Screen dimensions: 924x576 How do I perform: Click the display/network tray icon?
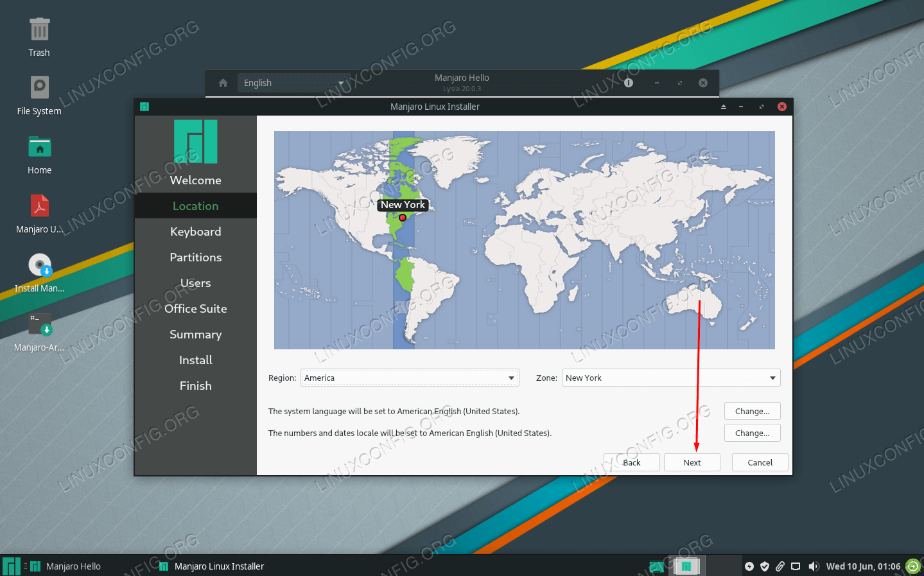point(796,566)
